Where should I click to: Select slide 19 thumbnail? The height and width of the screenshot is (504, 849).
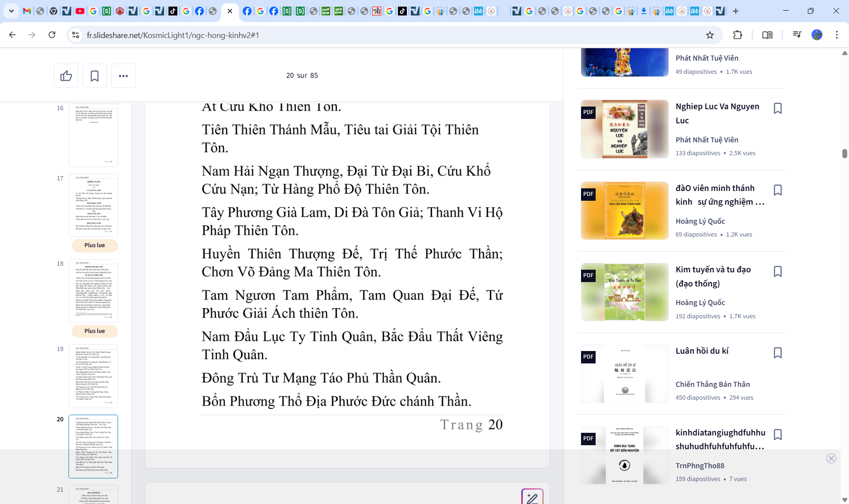pyautogui.click(x=93, y=376)
